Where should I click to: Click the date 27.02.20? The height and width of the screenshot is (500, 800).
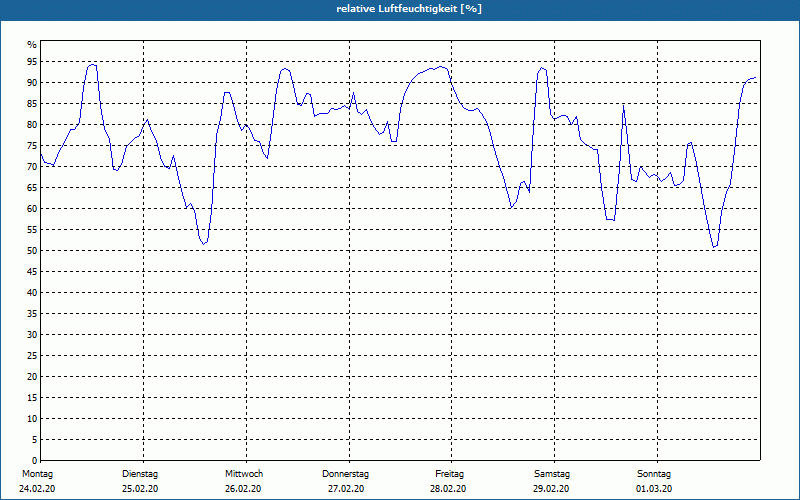(x=346, y=489)
